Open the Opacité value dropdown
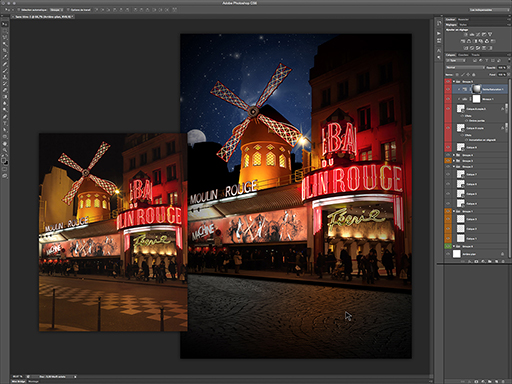 click(x=509, y=67)
